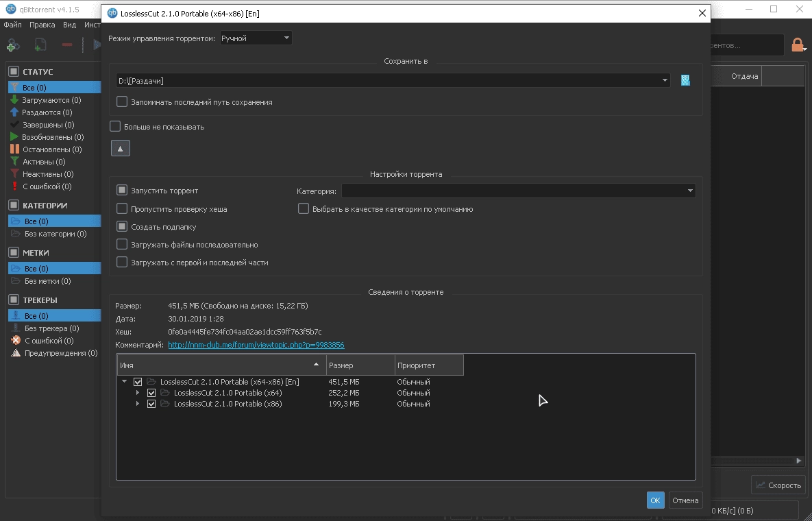
Task: Select Без трекера (0) in trackers
Action: [51, 328]
